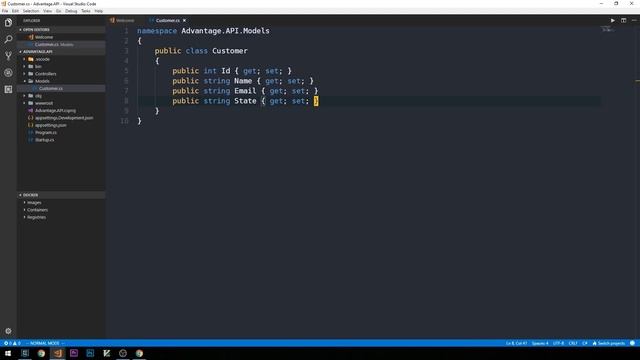
Task: Click the Advantage.API.csproj file icon
Action: click(31, 111)
